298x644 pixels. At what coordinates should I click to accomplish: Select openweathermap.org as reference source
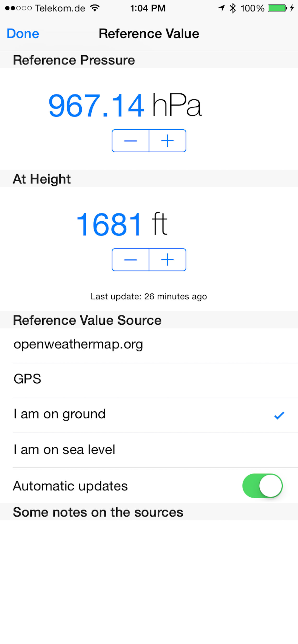coord(149,345)
